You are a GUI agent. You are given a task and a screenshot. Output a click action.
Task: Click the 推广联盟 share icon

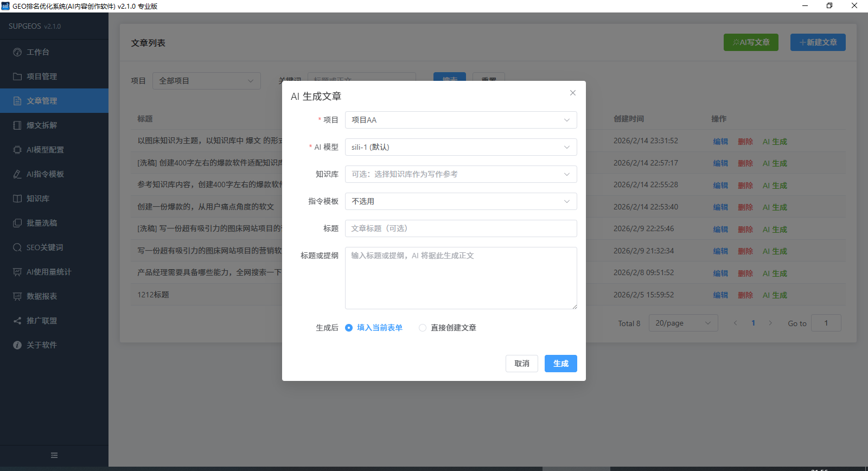pos(17,321)
